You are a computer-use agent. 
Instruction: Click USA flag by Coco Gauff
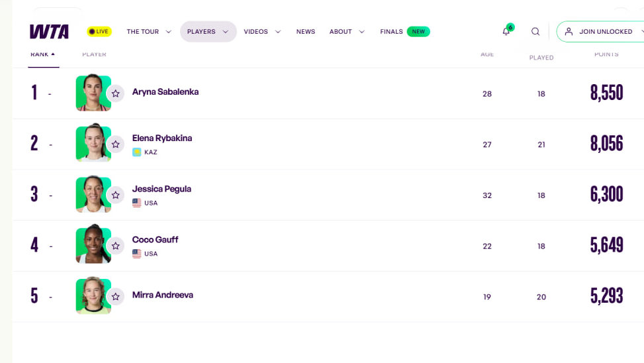tap(137, 254)
